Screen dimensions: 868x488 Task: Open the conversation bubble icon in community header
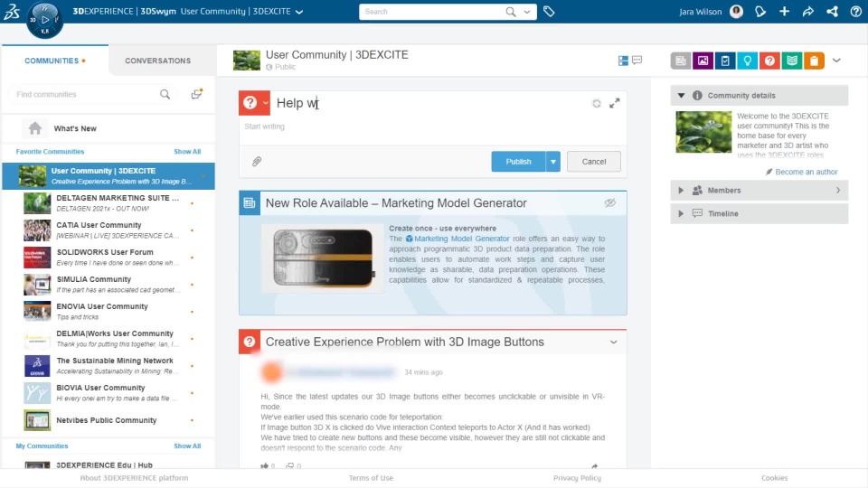click(x=637, y=60)
